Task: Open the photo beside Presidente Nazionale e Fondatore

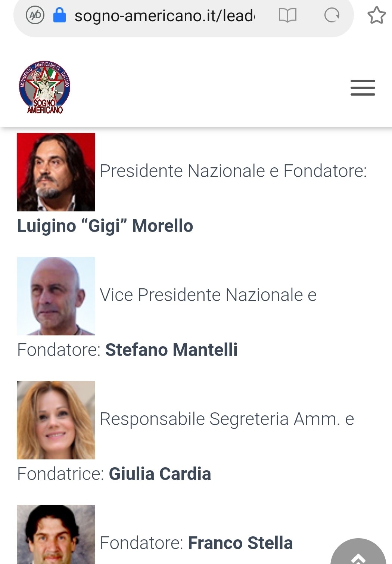Action: (x=56, y=172)
